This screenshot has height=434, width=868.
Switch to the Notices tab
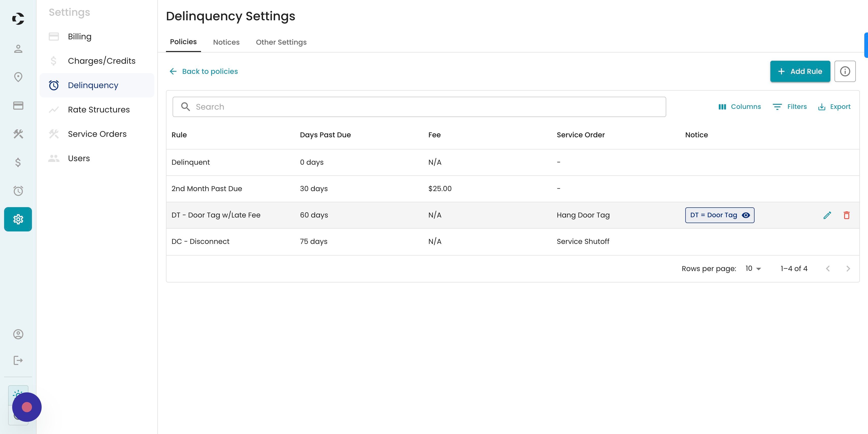click(x=226, y=42)
